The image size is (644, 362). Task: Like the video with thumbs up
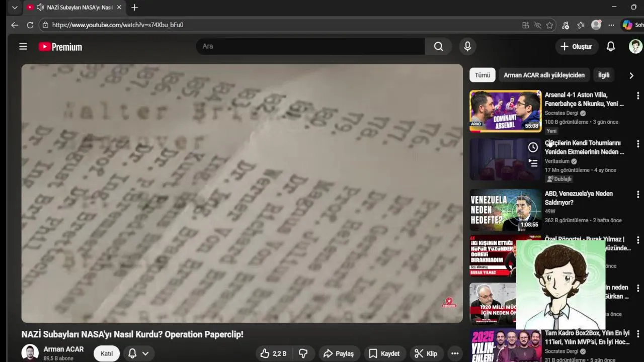tap(273, 353)
